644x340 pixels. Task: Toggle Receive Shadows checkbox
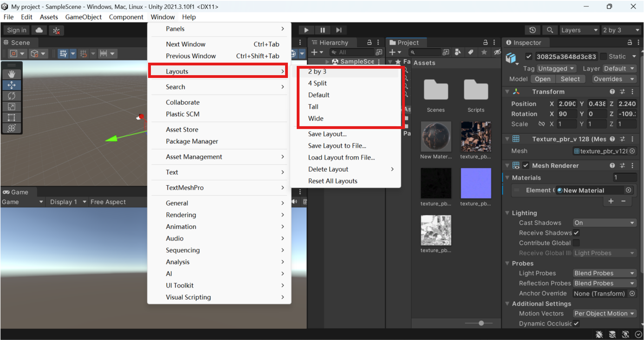coord(576,233)
